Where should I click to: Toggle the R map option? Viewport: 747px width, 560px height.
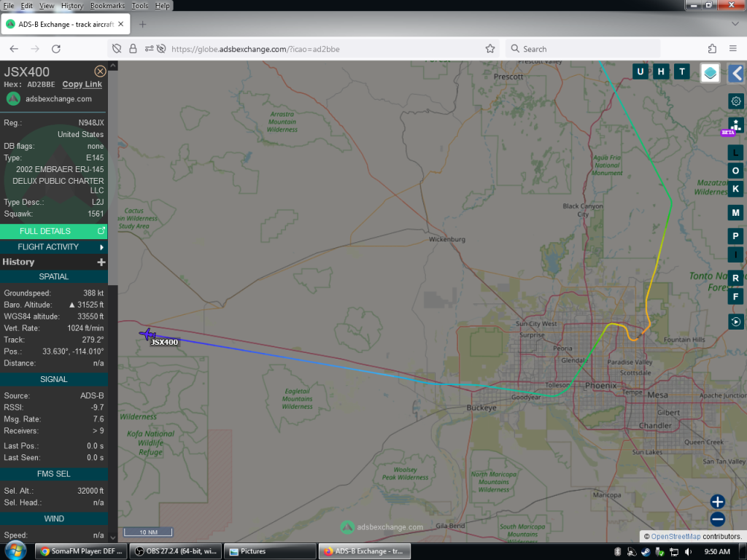pos(735,278)
